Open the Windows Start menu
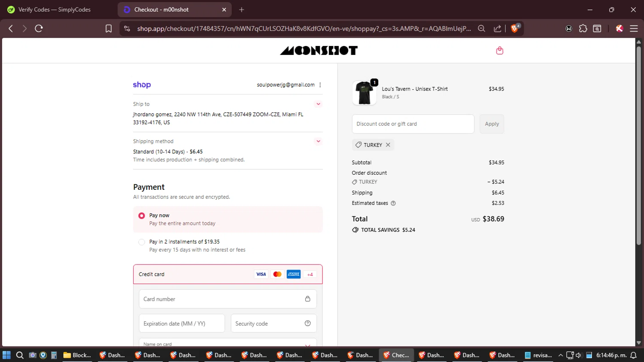The image size is (644, 362). coord(6,355)
